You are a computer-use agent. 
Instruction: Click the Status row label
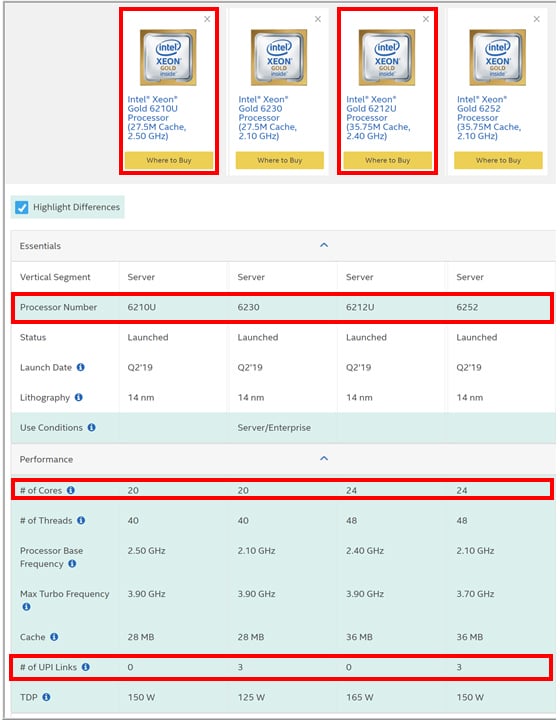[33, 337]
